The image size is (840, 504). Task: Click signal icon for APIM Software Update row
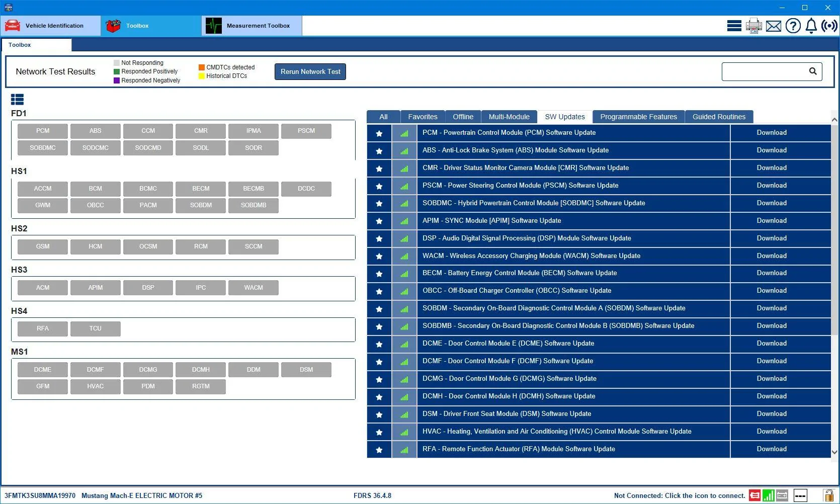click(x=404, y=221)
